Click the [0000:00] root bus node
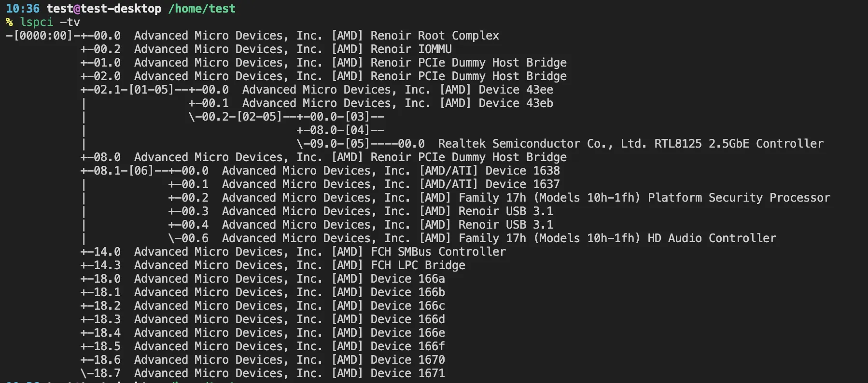868x383 pixels. coord(42,36)
